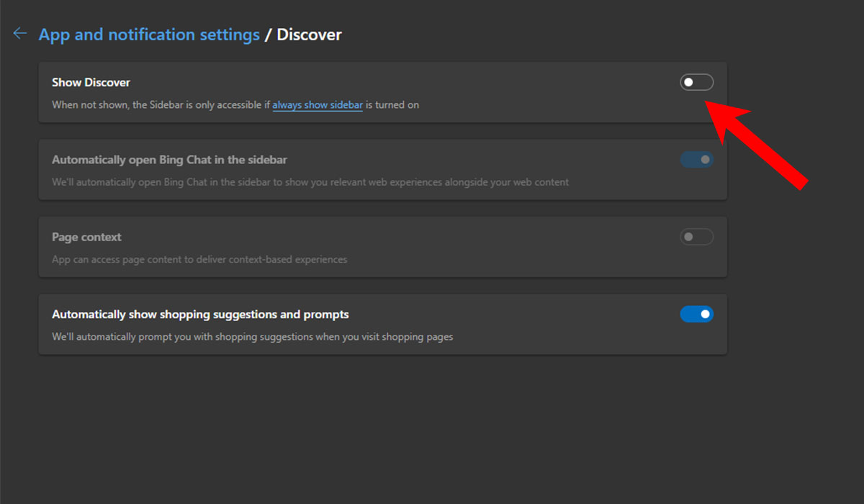The height and width of the screenshot is (504, 864).
Task: Go back to App and notification settings
Action: coord(149,34)
